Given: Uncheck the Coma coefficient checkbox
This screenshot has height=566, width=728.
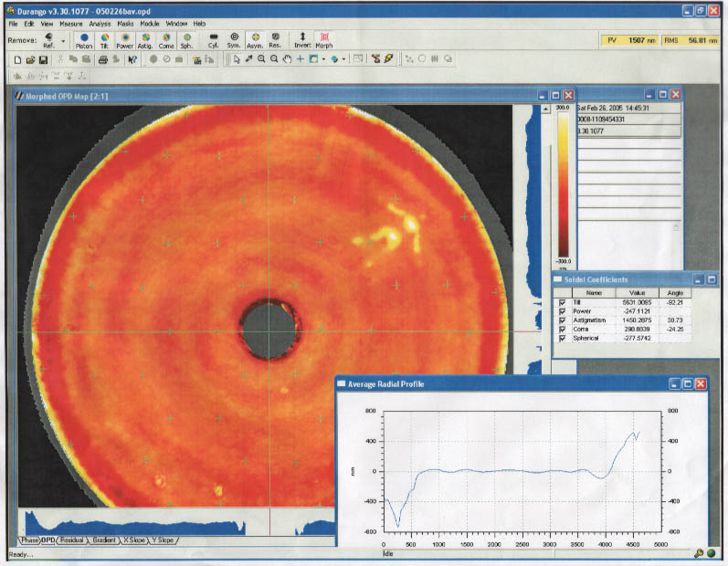Looking at the screenshot, I should 563,330.
